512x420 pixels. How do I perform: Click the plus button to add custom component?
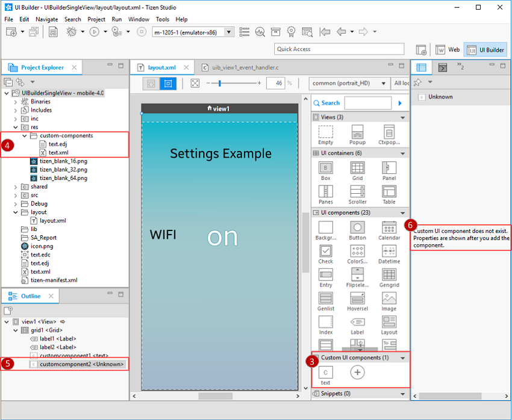coord(358,372)
